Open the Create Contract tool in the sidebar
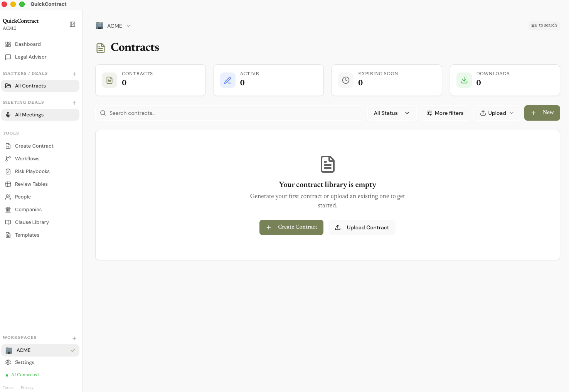Screen dimensions: 569x392 [x=40, y=146]
